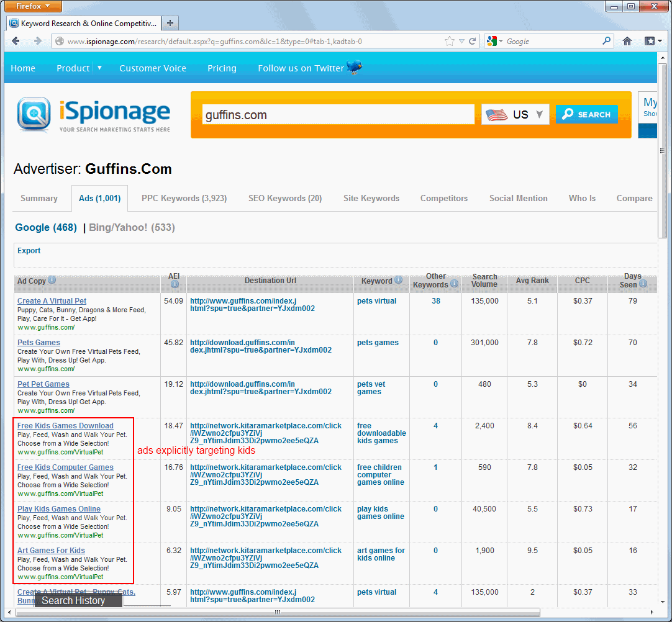
Task: Open the Social Mention tab
Action: click(x=518, y=199)
